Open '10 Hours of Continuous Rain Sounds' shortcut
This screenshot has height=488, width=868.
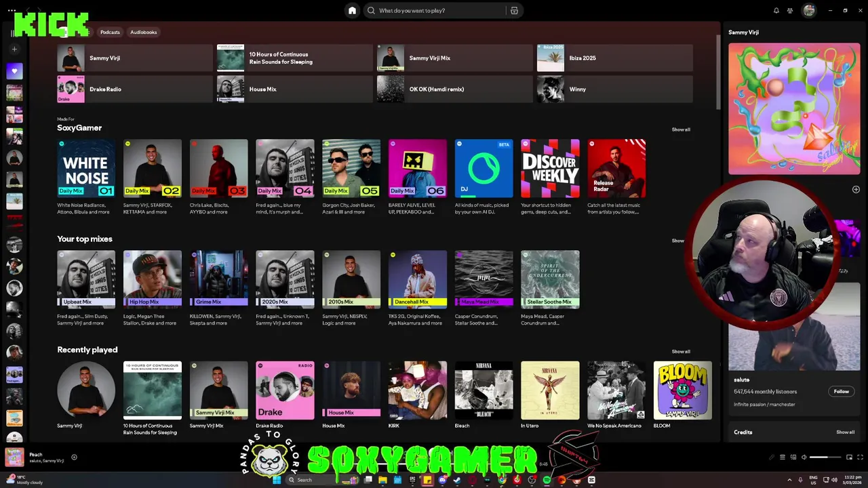[294, 58]
